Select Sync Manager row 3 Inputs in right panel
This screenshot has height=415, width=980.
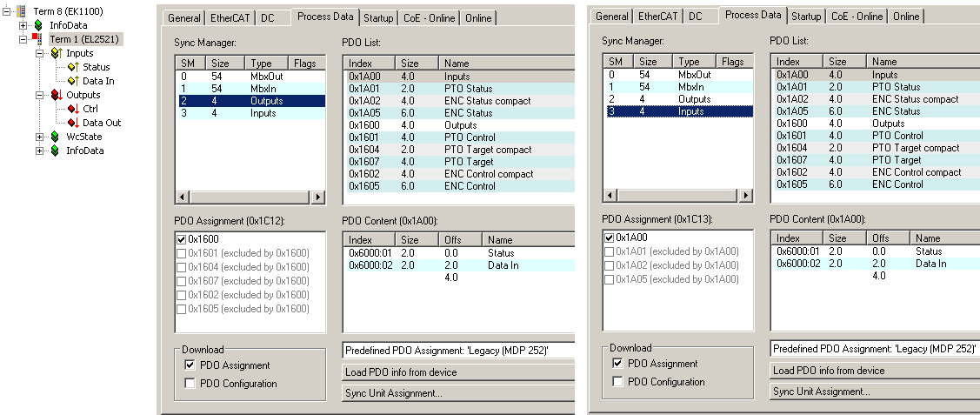678,111
